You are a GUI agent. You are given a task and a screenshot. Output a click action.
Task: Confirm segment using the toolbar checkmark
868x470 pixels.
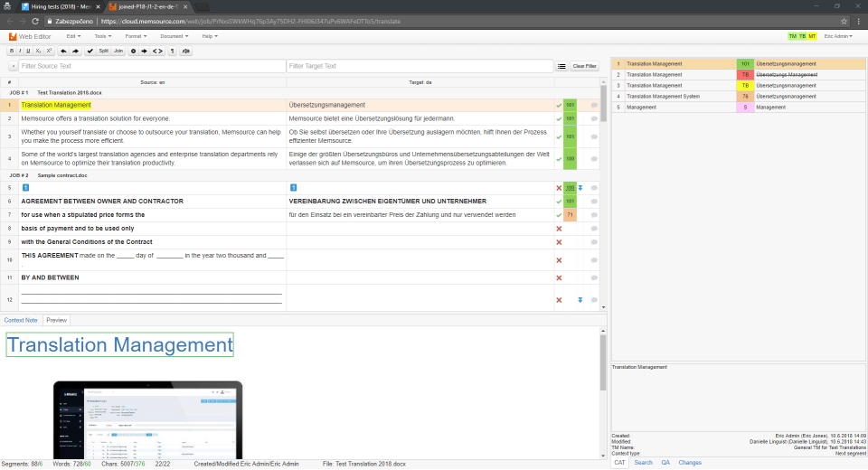[x=90, y=51]
